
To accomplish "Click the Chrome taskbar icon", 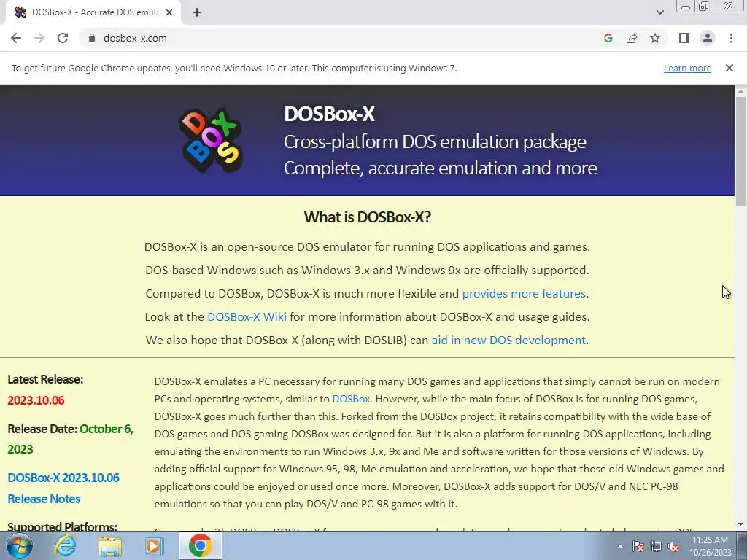I will [x=200, y=545].
